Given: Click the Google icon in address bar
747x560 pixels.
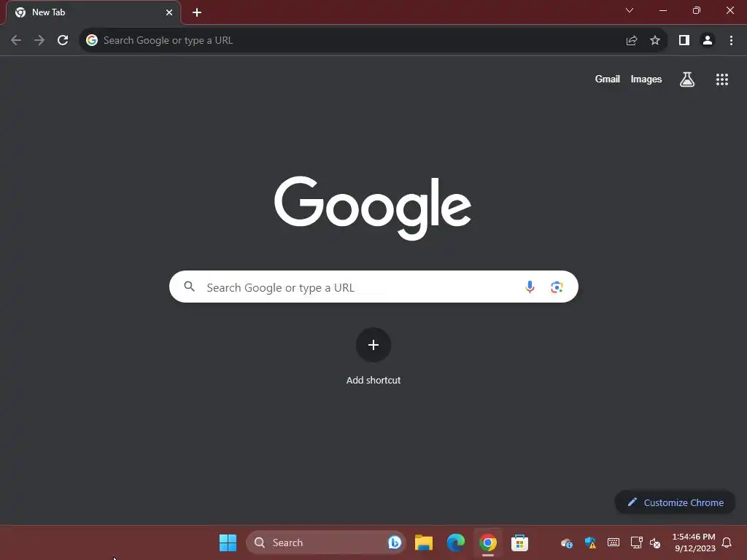Looking at the screenshot, I should (x=92, y=41).
